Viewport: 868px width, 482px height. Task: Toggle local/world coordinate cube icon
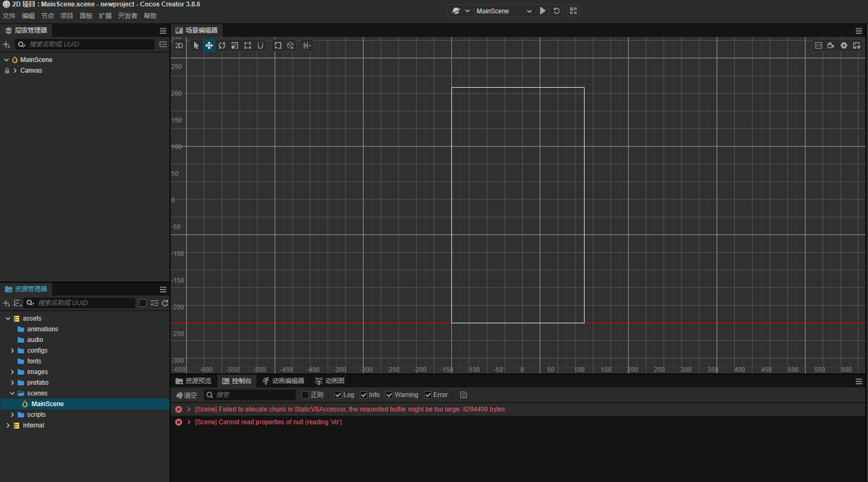(290, 45)
